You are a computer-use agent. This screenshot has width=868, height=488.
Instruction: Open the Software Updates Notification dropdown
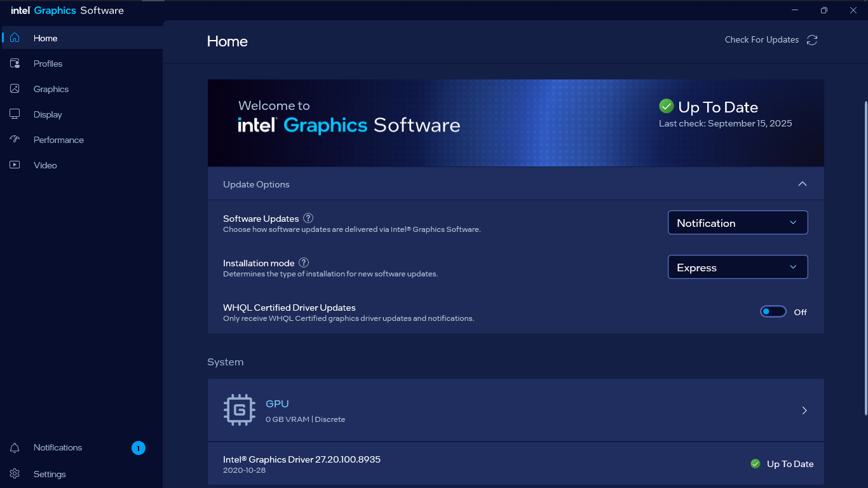pyautogui.click(x=737, y=223)
